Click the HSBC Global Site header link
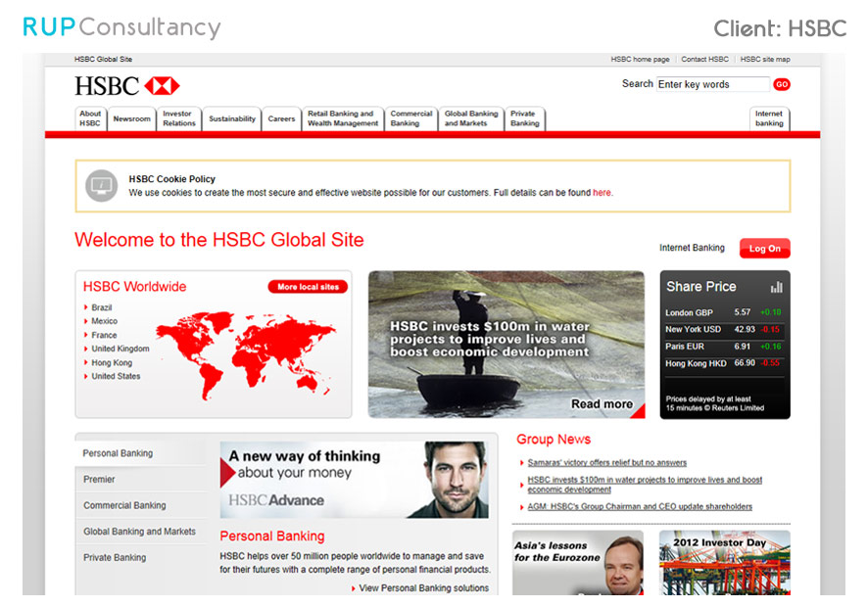 click(104, 59)
